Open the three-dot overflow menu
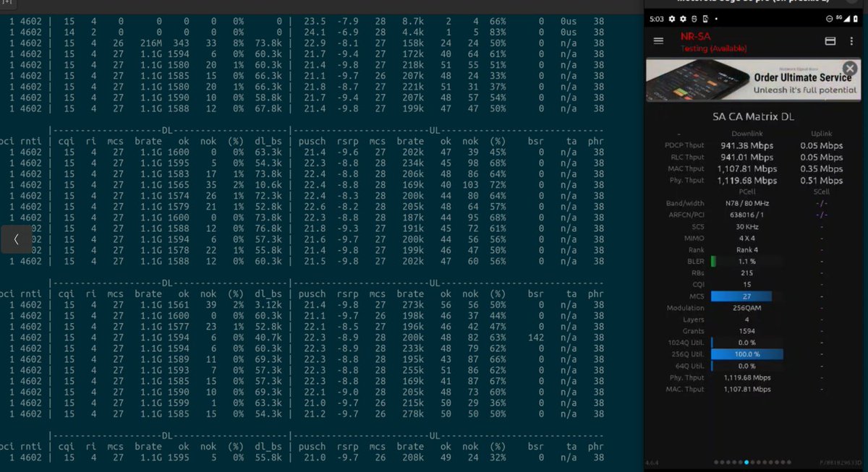This screenshot has width=868, height=472. click(851, 41)
